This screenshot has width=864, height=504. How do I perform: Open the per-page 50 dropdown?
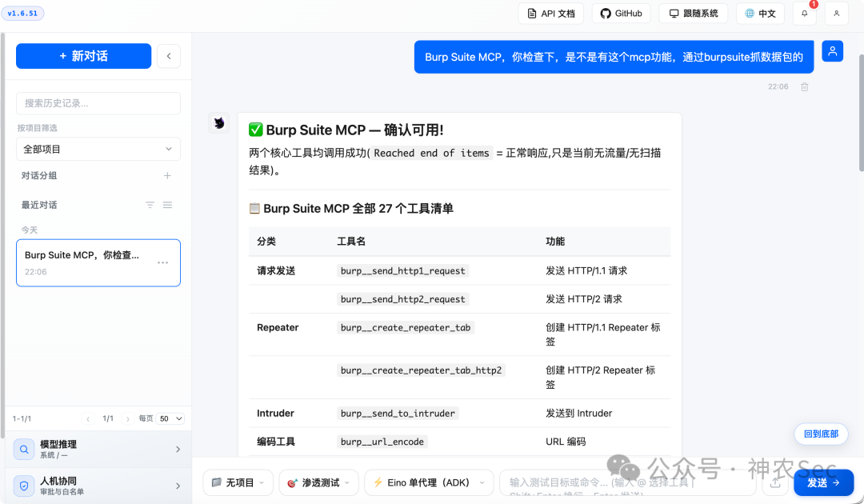[x=170, y=418]
